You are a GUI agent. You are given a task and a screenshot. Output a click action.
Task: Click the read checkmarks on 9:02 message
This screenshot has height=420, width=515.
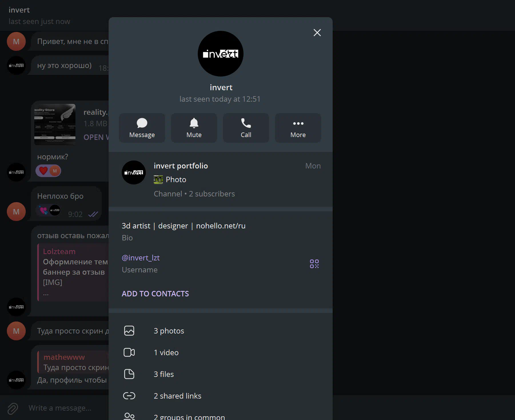[93, 214]
